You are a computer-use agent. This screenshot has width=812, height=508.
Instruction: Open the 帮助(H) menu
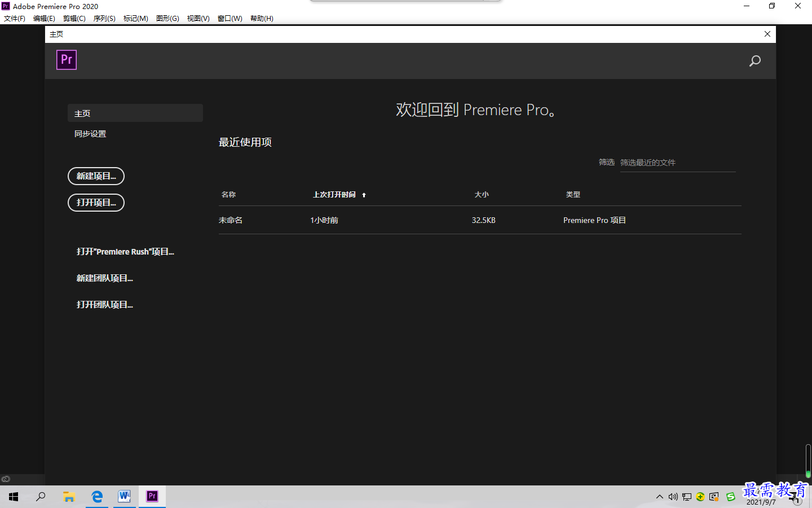tap(262, 19)
